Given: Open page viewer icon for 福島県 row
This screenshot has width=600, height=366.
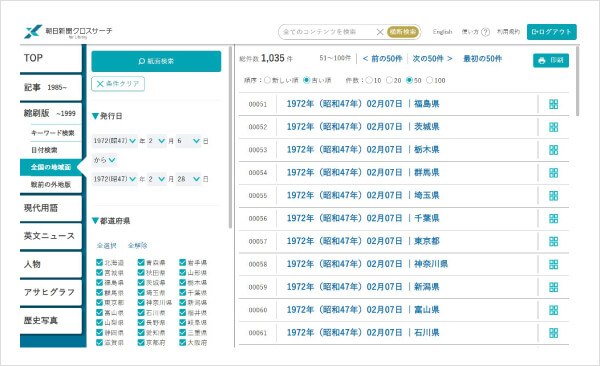Looking at the screenshot, I should pos(553,104).
